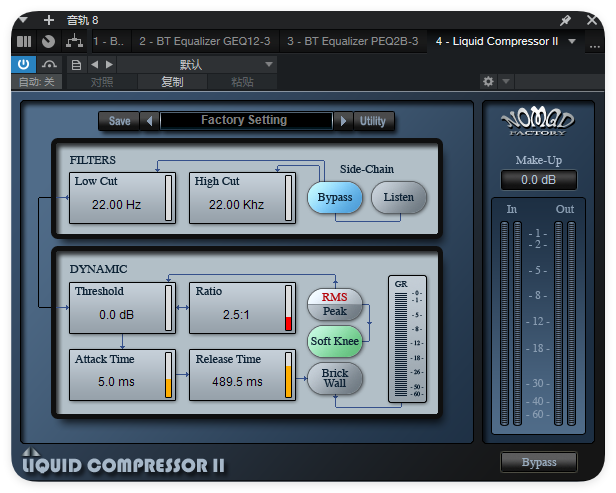The width and height of the screenshot is (616, 493).
Task: Click the Ratio 2.5:1 value
Action: click(x=236, y=315)
